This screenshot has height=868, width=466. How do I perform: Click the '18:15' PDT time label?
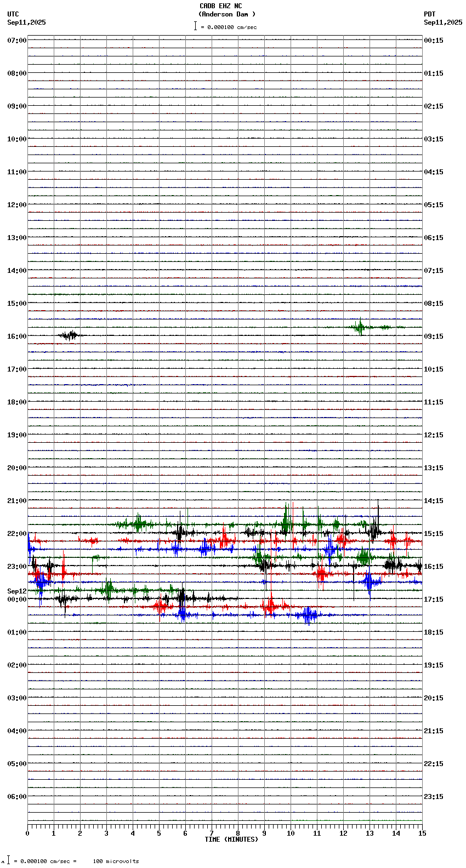(434, 632)
